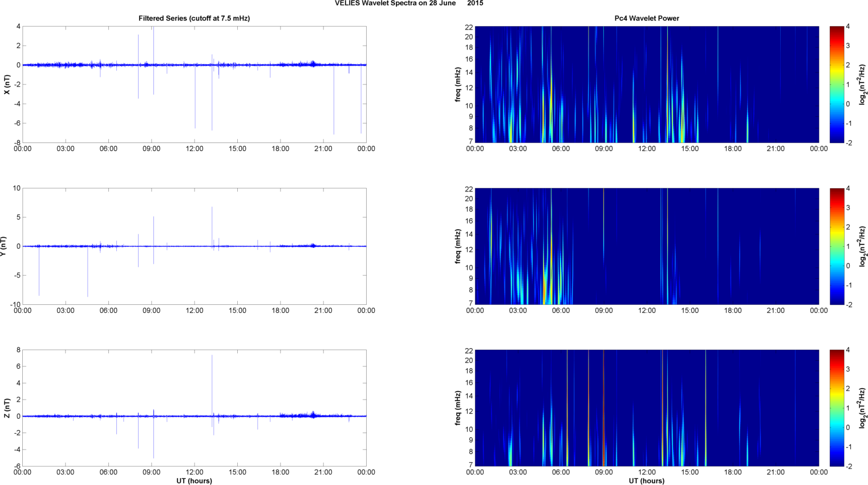Click inside the Z (nT) filtered series plot

(x=194, y=439)
